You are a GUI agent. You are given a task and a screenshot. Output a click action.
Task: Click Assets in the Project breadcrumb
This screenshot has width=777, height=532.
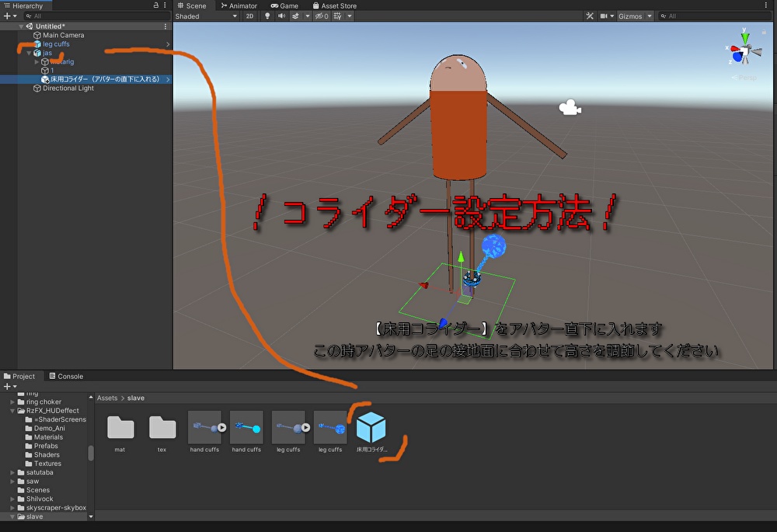pyautogui.click(x=106, y=397)
